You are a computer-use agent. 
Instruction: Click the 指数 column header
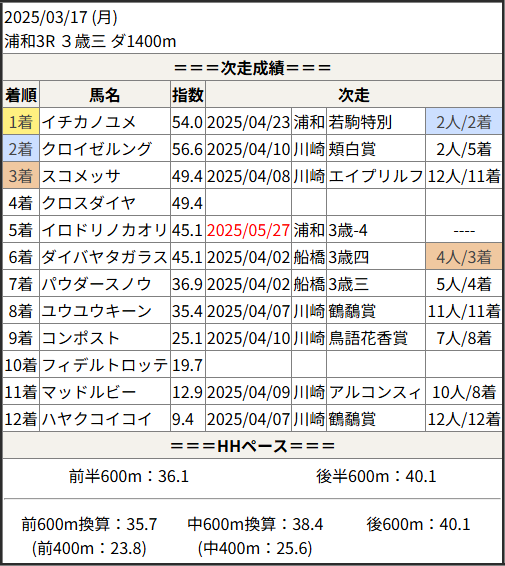pyautogui.click(x=188, y=95)
